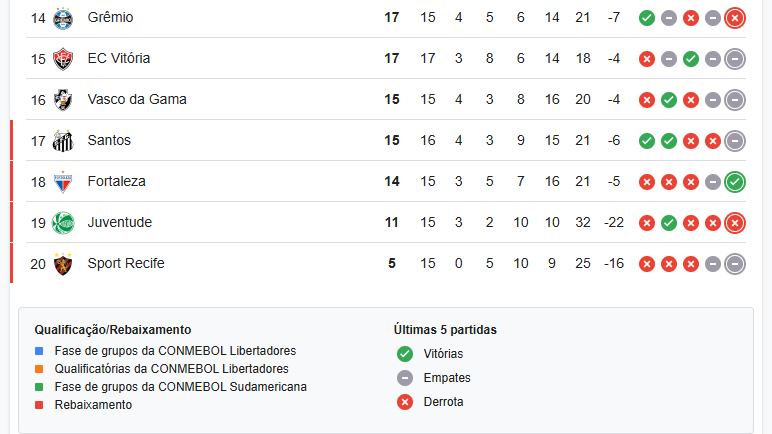Click the EC Vitória team crest
Screen dimensions: 772x434
[63, 59]
